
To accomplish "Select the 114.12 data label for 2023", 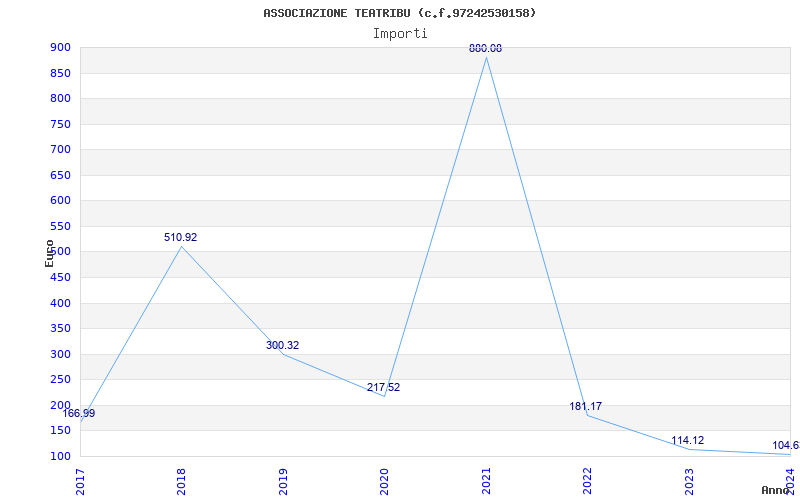I will (x=687, y=440).
